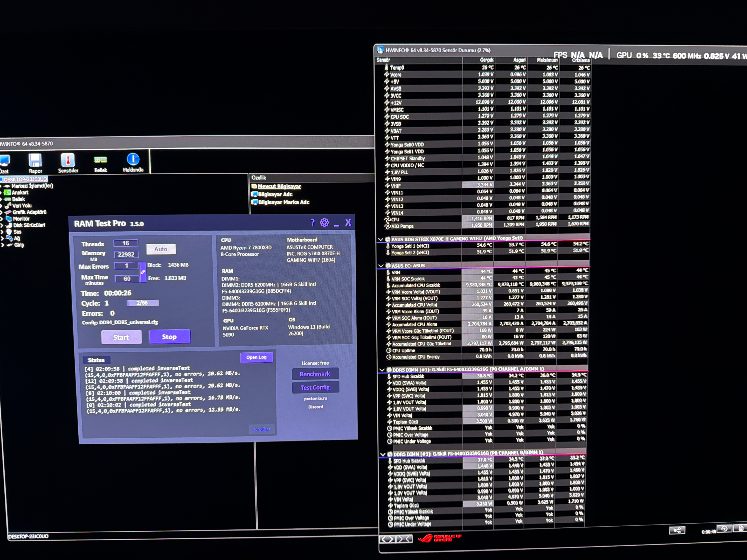Screen dimensions: 747x560
Task: Open Test Config in RAM Test Pro
Action: tap(315, 388)
